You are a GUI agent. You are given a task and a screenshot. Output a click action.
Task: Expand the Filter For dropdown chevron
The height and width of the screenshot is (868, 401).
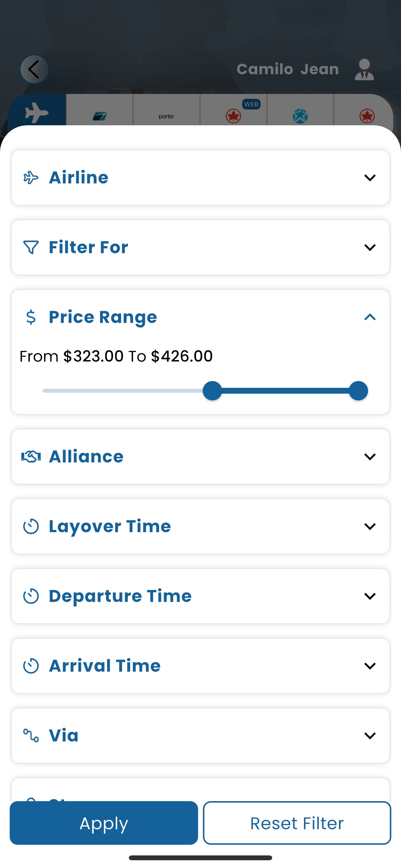[x=370, y=247]
